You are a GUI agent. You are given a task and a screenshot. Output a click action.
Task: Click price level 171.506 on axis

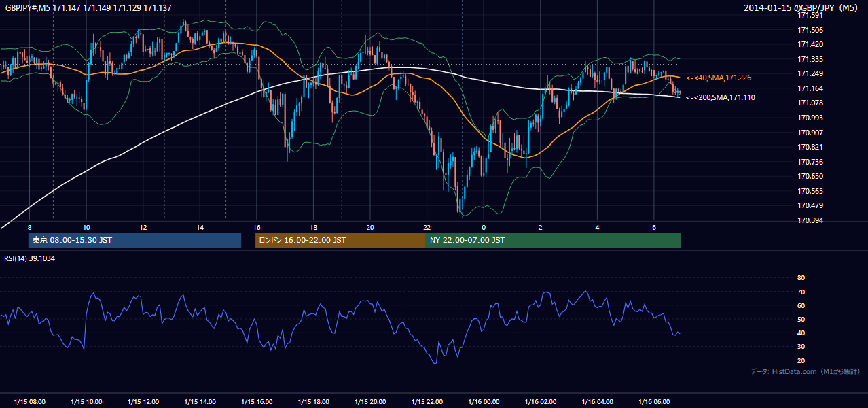point(810,30)
